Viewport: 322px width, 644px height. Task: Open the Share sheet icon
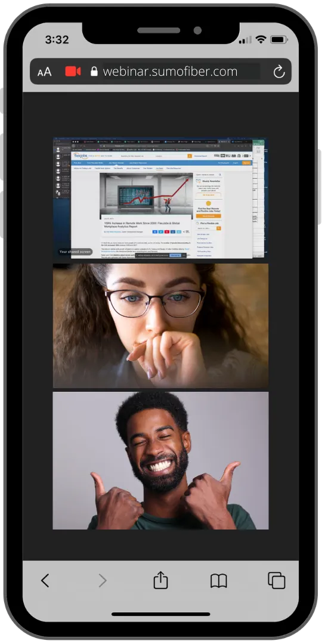pos(160,580)
